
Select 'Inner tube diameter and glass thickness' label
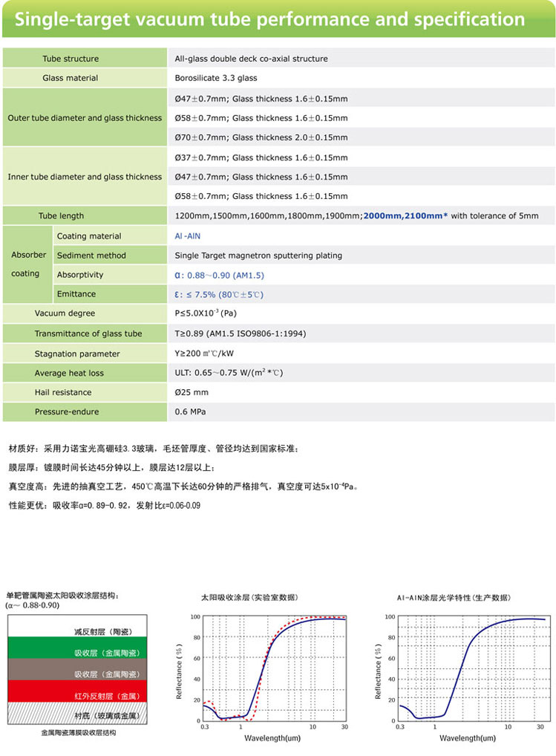(x=85, y=177)
